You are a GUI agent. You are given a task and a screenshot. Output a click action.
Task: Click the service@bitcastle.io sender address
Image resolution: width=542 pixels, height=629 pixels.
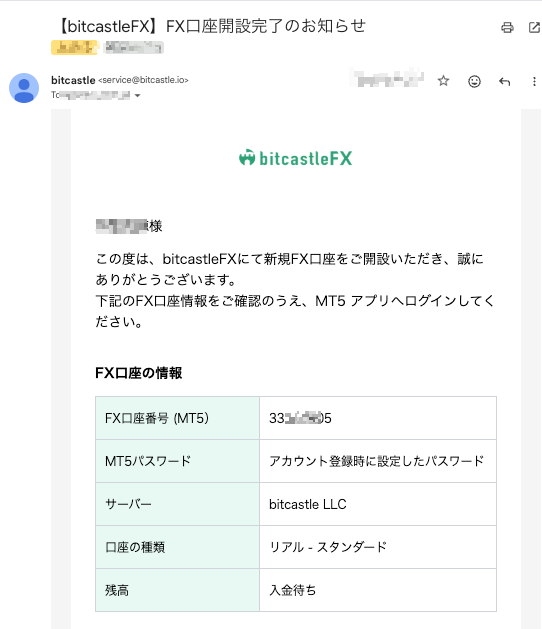coord(143,80)
